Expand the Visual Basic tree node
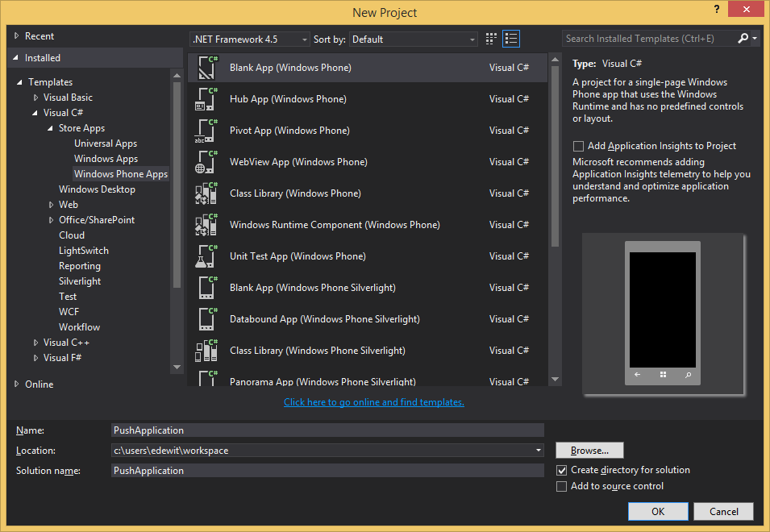 pos(35,98)
